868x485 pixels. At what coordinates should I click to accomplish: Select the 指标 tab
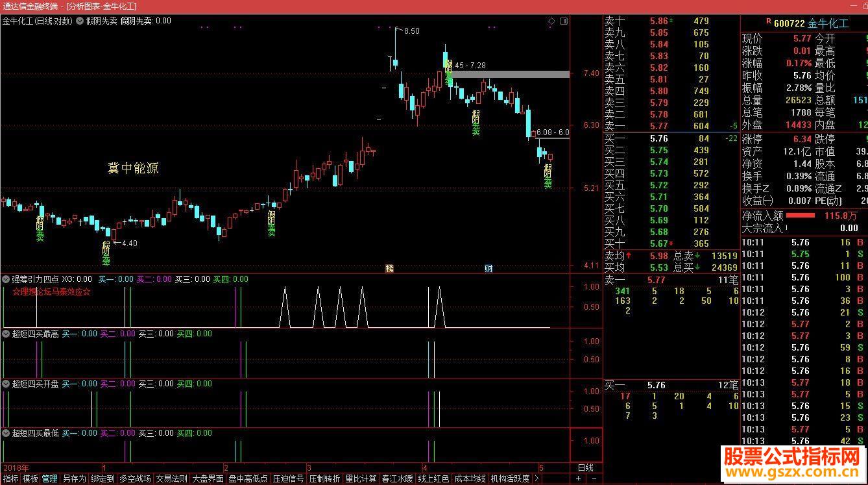[x=10, y=479]
